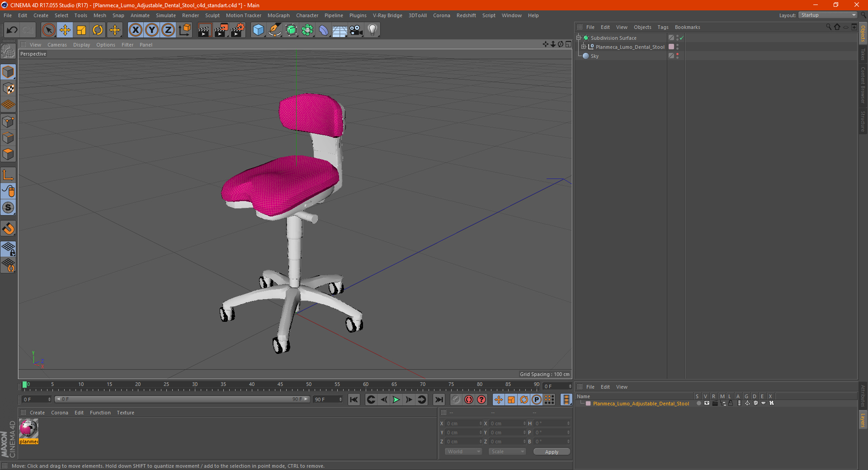This screenshot has height=470, width=868.
Task: Toggle Subdivision Surface enable checkmark
Action: [681, 38]
